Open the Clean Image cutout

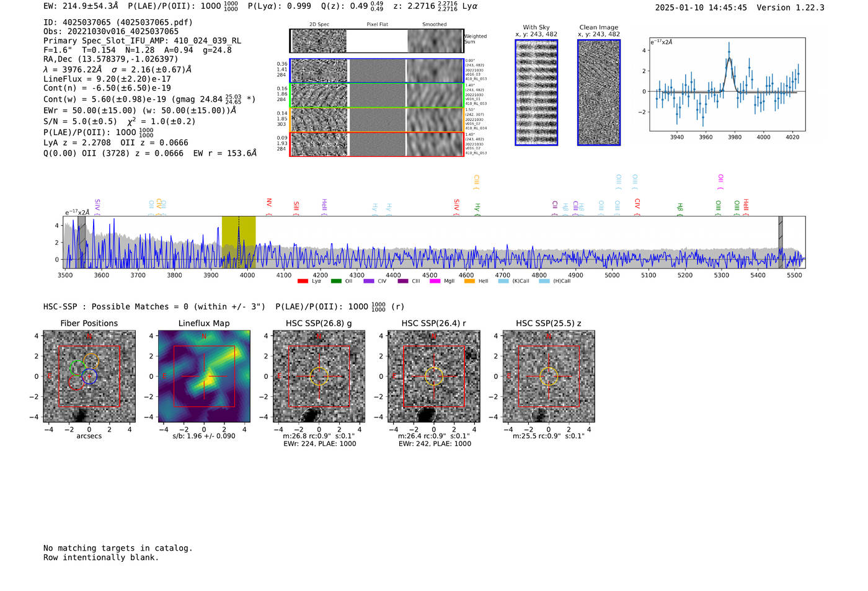tap(599, 92)
